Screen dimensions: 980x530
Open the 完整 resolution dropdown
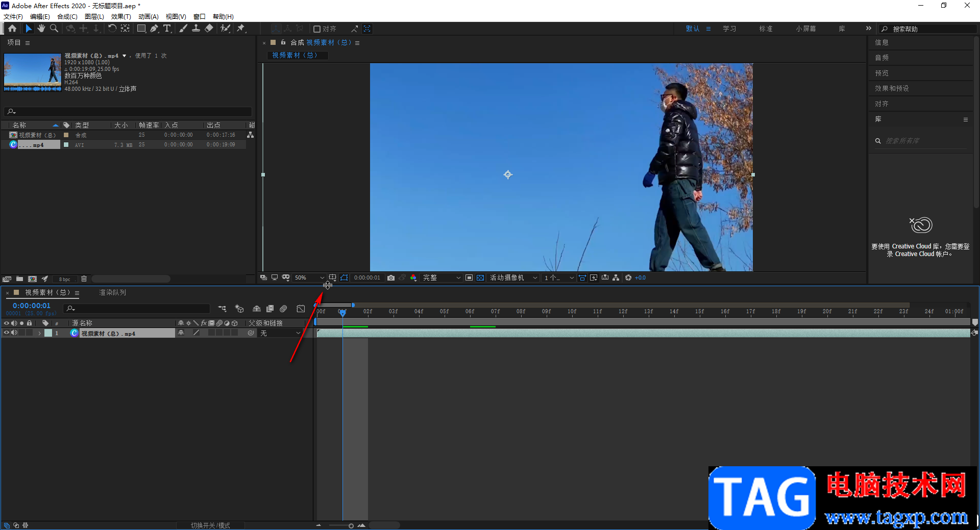click(442, 278)
